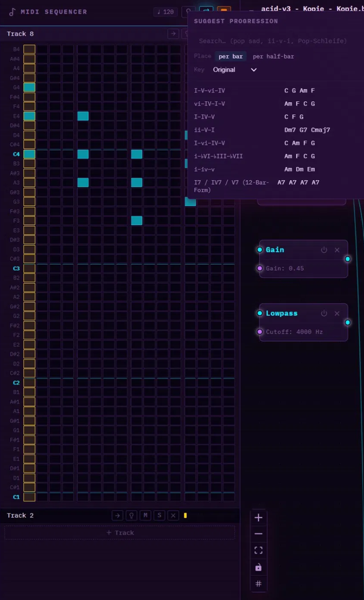Viewport: 364px width, 600px height.
Task: Click the G3 active note cell
Action: [x=190, y=201]
